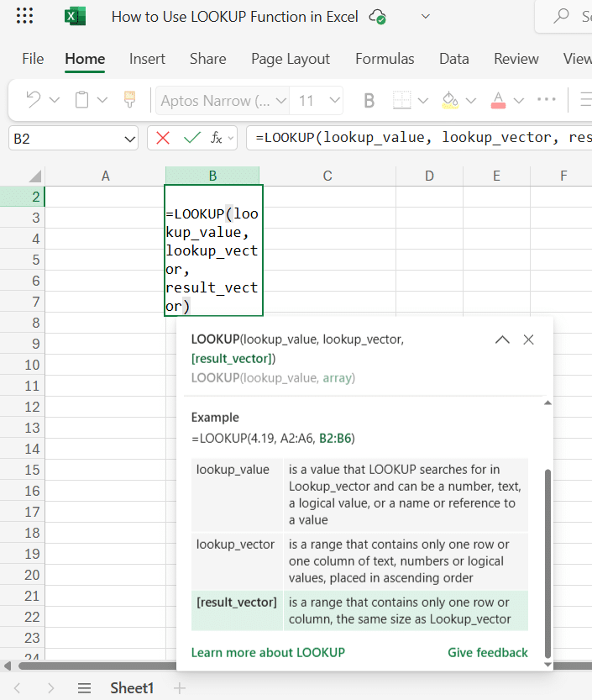Toggle Bold formatting

pos(369,101)
